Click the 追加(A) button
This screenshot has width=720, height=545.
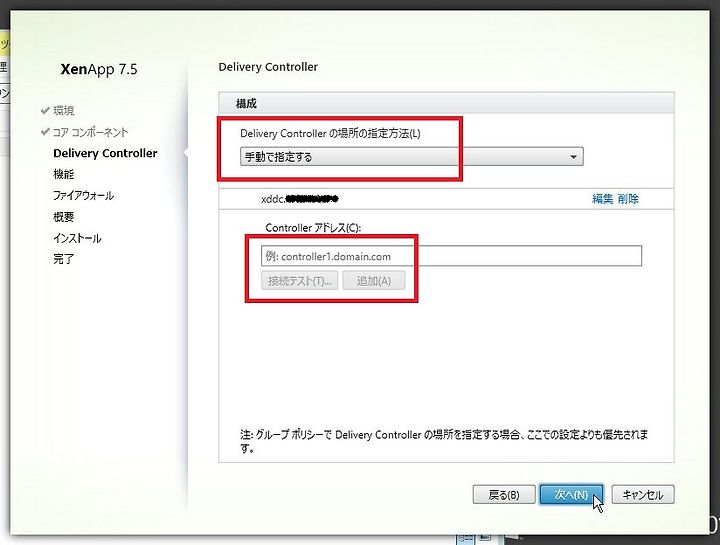tap(374, 281)
